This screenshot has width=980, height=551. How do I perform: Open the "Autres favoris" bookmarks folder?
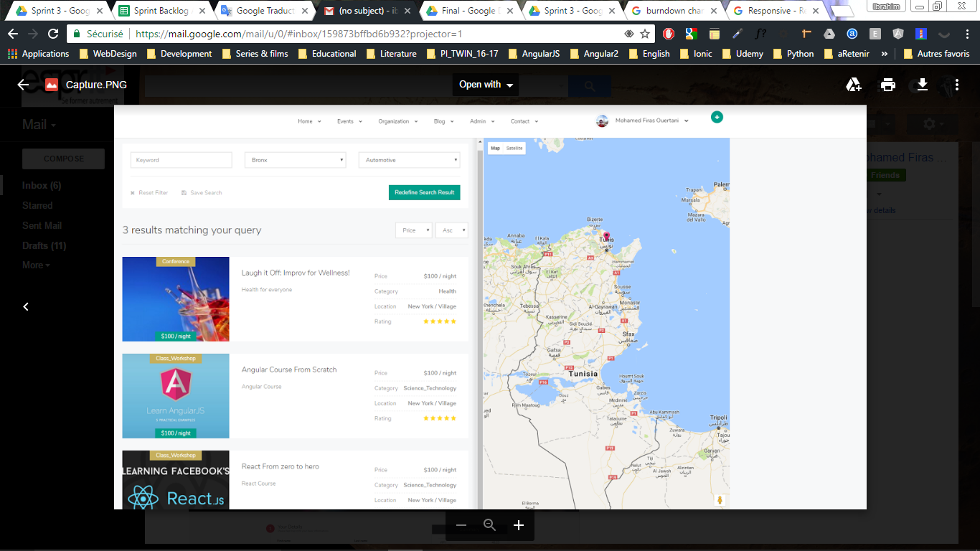[x=936, y=54]
